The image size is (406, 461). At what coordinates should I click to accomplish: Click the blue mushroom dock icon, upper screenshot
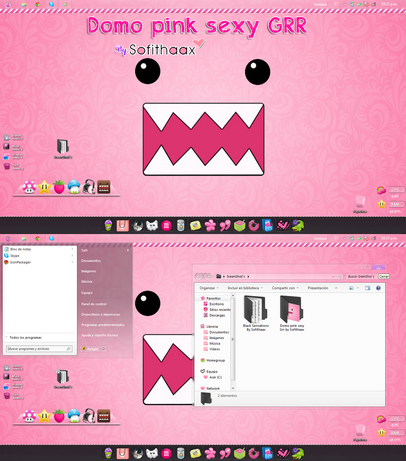(x=74, y=187)
